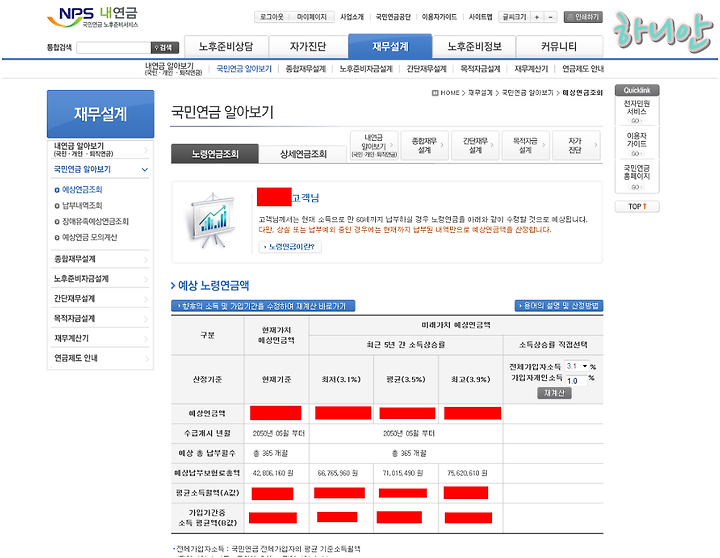Screen dimensions: 720x558
Task: Switch to the 상세연금조회 tab
Action: pyautogui.click(x=303, y=154)
